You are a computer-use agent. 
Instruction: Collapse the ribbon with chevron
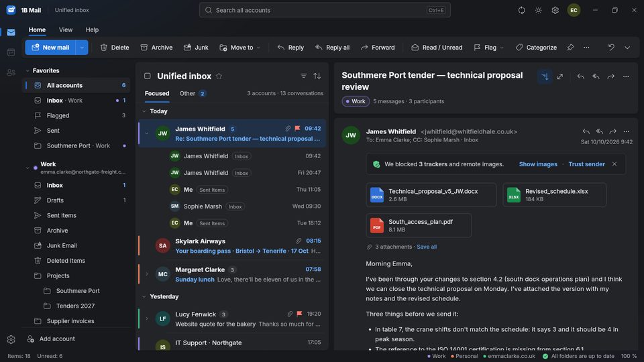627,48
